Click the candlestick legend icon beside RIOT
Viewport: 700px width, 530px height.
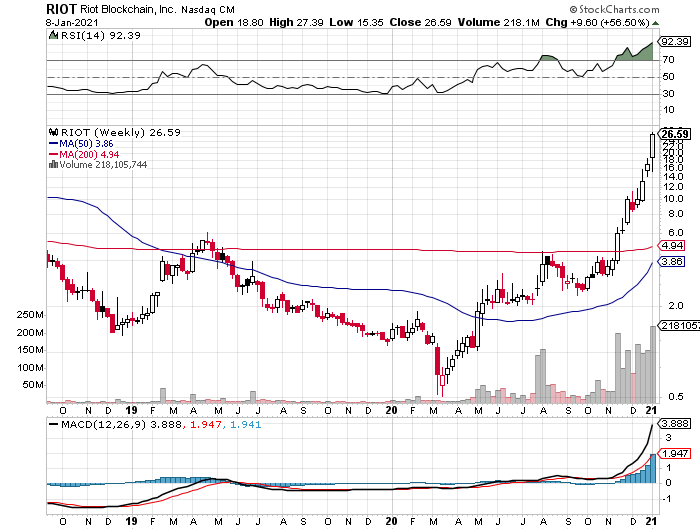tap(53, 132)
